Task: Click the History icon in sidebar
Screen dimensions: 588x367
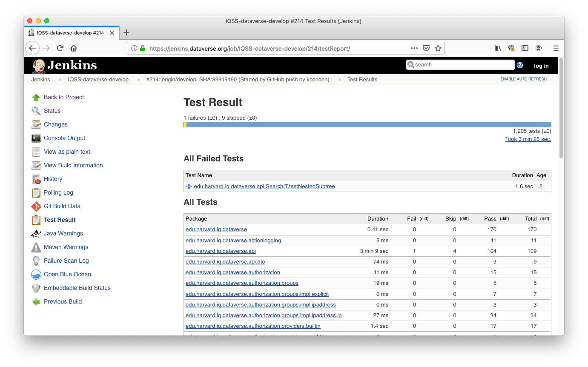Action: point(36,179)
